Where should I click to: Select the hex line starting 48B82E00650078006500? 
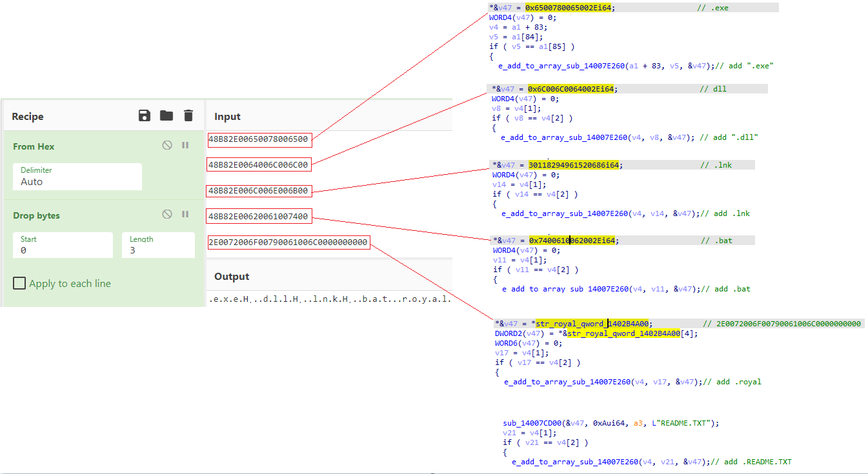tap(259, 139)
